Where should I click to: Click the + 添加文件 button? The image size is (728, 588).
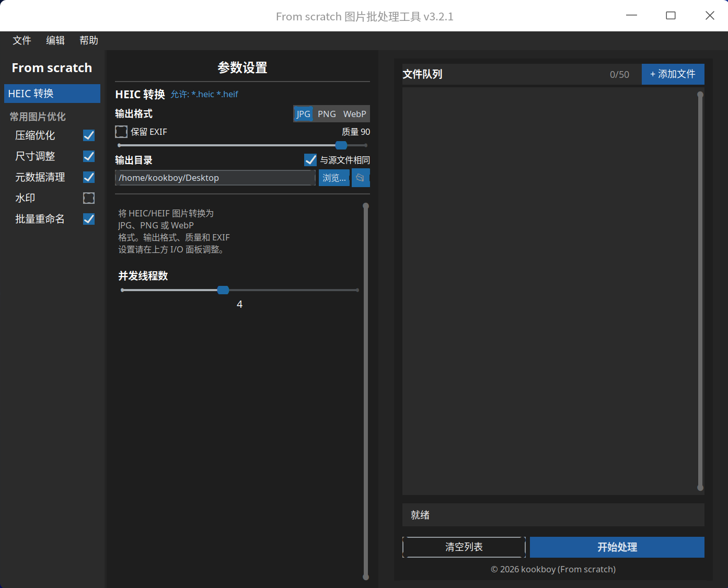pos(673,74)
